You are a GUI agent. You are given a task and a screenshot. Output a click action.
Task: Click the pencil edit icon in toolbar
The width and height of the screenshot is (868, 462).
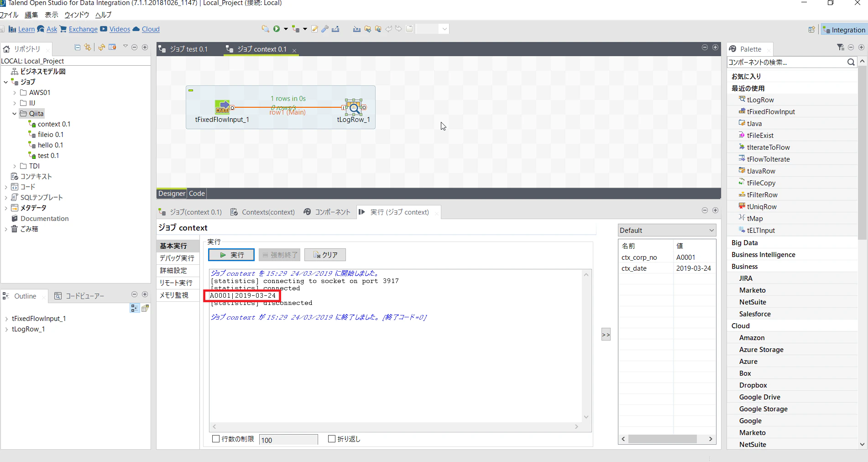pyautogui.click(x=314, y=29)
